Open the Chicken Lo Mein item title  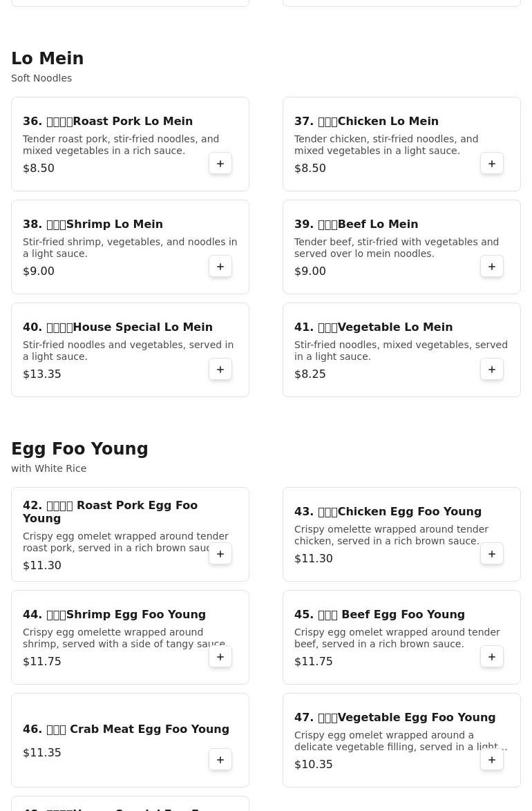tap(366, 121)
